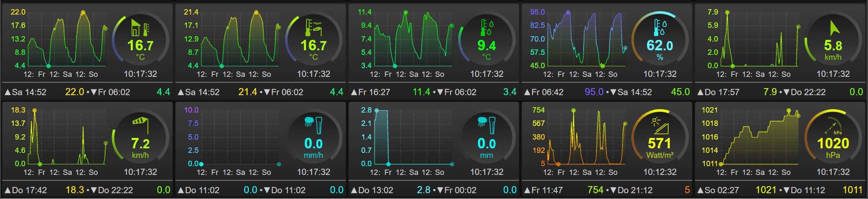Click the windsock gust icon
Image resolution: width=868 pixels, height=199 pixels.
[x=140, y=125]
